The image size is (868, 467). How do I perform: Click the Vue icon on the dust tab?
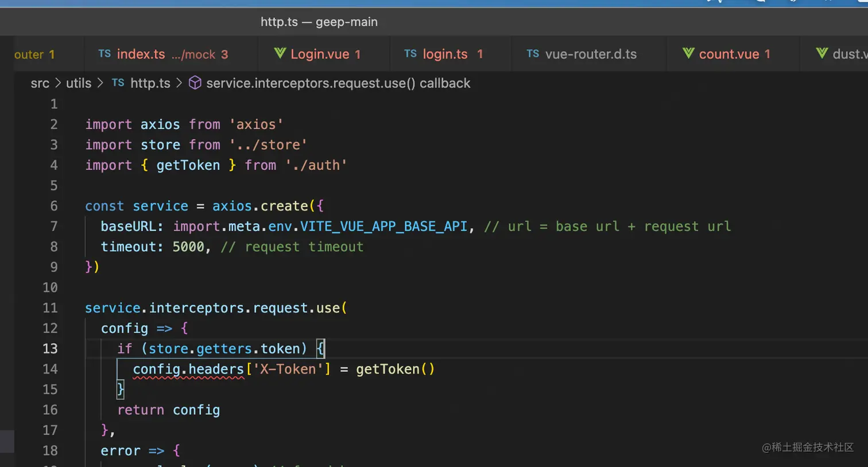(x=822, y=53)
